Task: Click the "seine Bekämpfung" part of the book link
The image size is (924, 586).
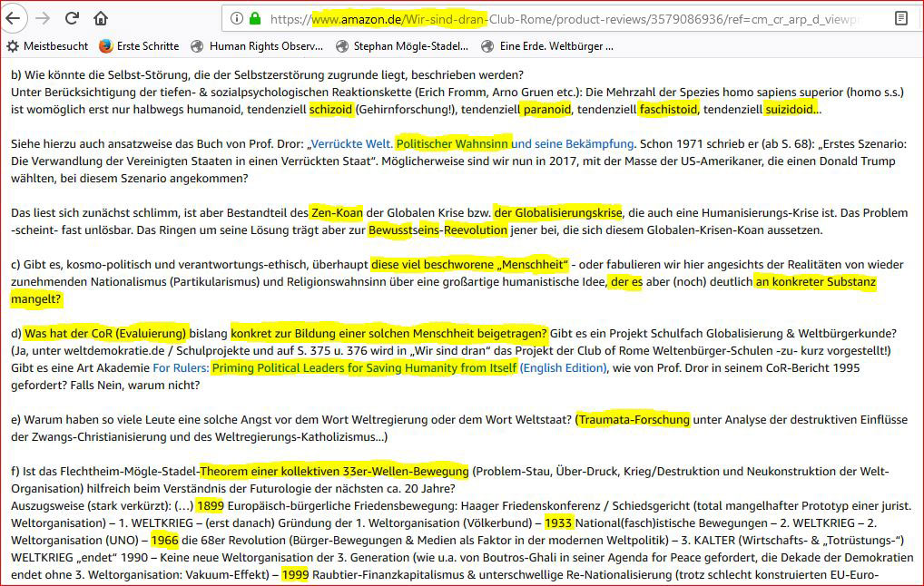Action: pos(581,144)
